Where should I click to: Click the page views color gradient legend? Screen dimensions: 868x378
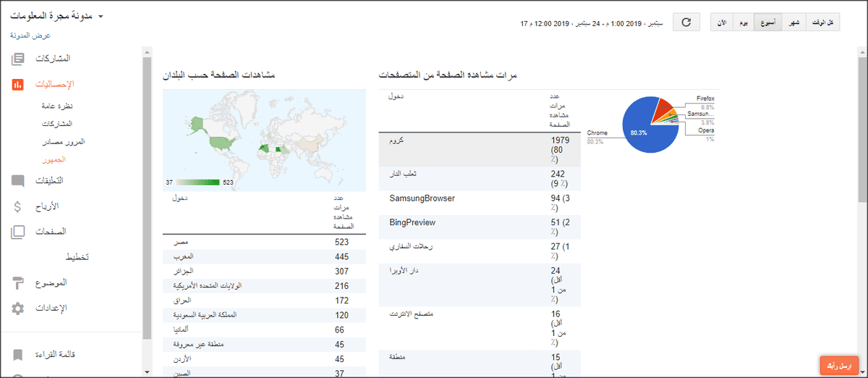click(x=198, y=182)
